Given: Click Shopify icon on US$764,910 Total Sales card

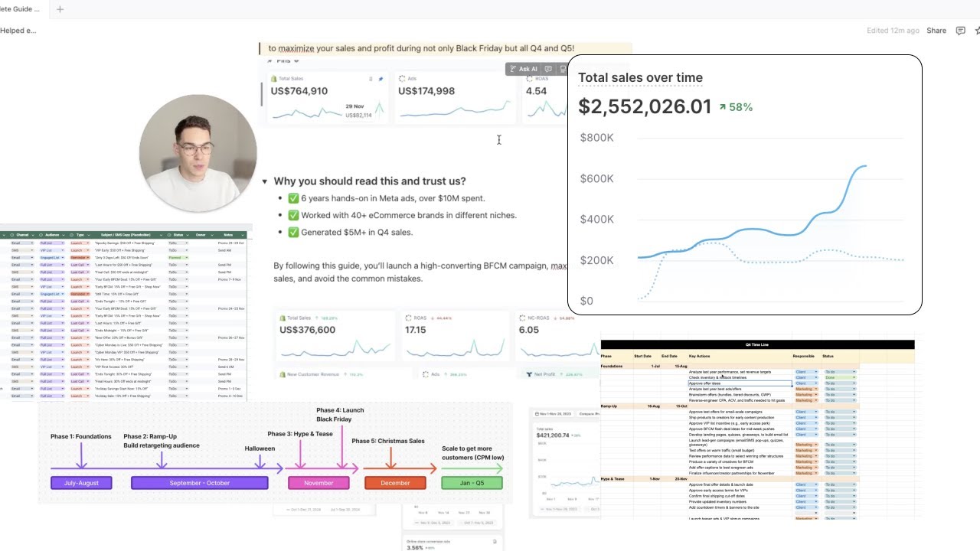Looking at the screenshot, I should [x=273, y=78].
